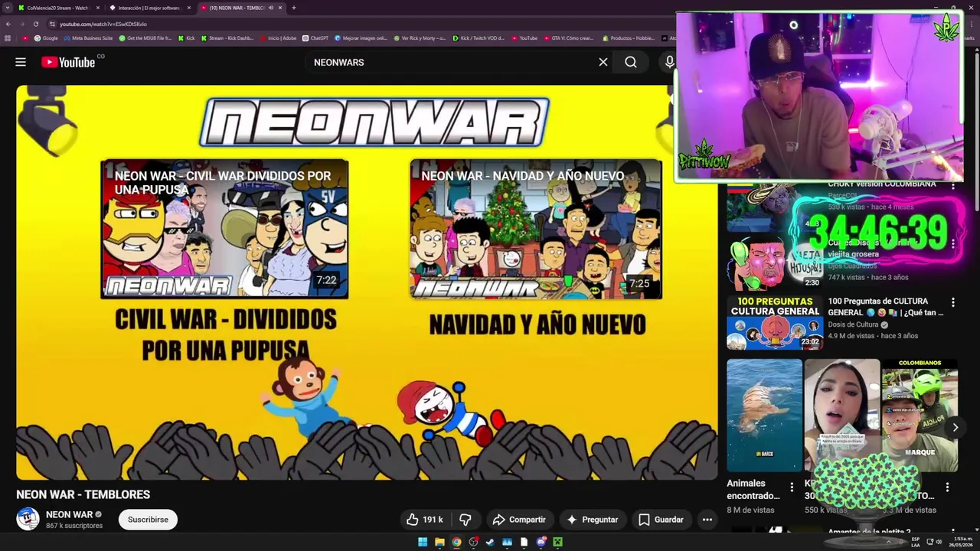Switch ESP LAA keyboard language indicator
The width and height of the screenshot is (980, 551).
(x=916, y=542)
